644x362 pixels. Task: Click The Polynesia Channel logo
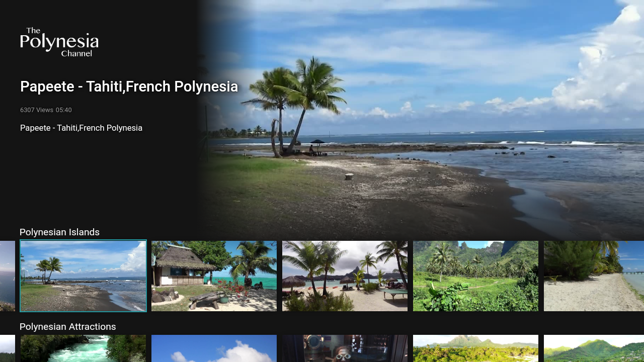tap(59, 42)
